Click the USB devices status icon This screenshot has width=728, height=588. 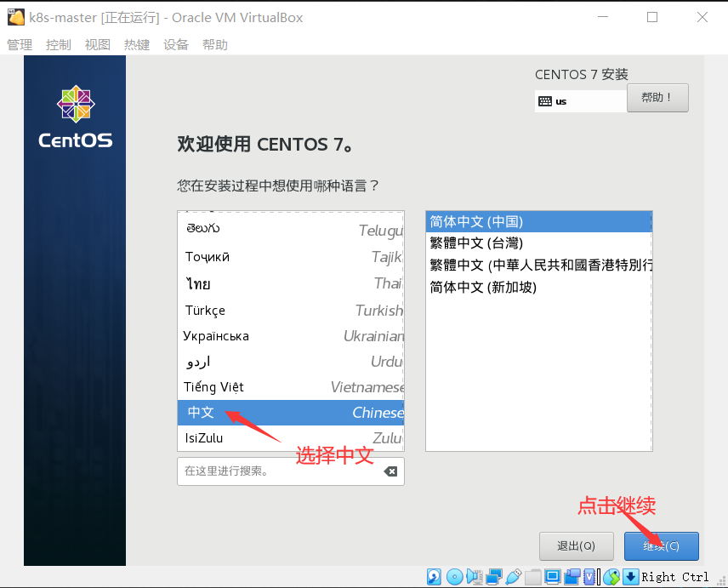coord(514,576)
